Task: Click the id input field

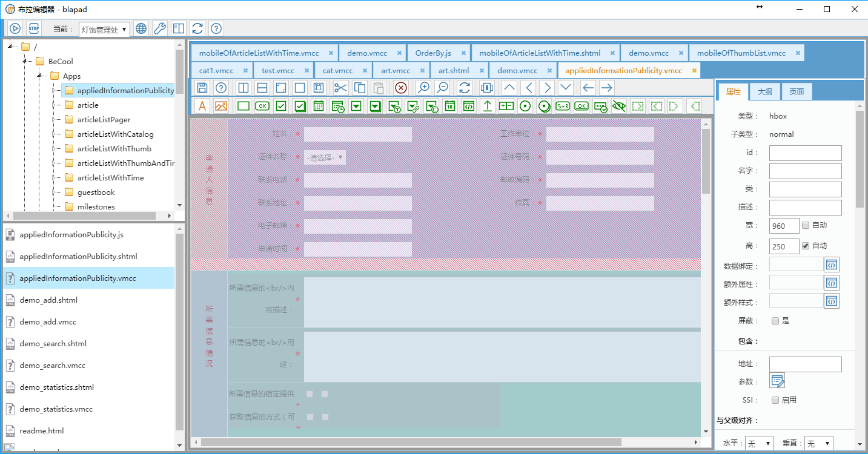Action: 805,153
